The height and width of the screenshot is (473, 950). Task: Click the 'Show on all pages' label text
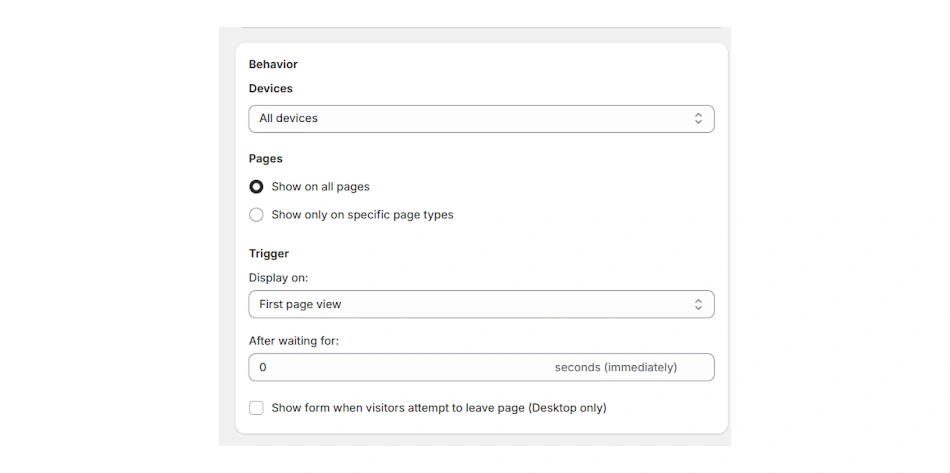point(320,187)
